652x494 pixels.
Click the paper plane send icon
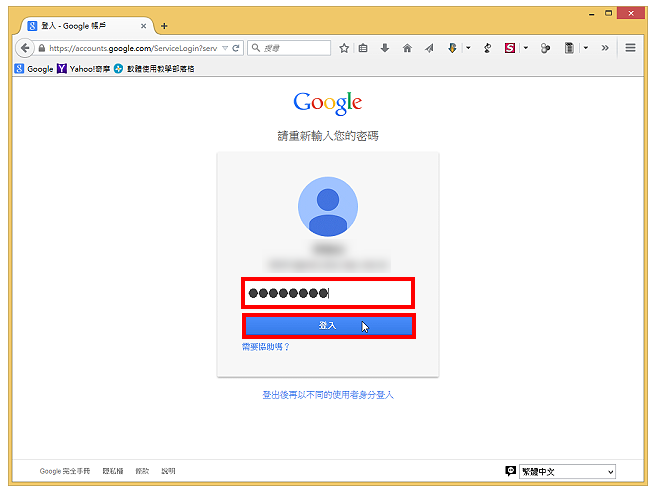tap(430, 48)
